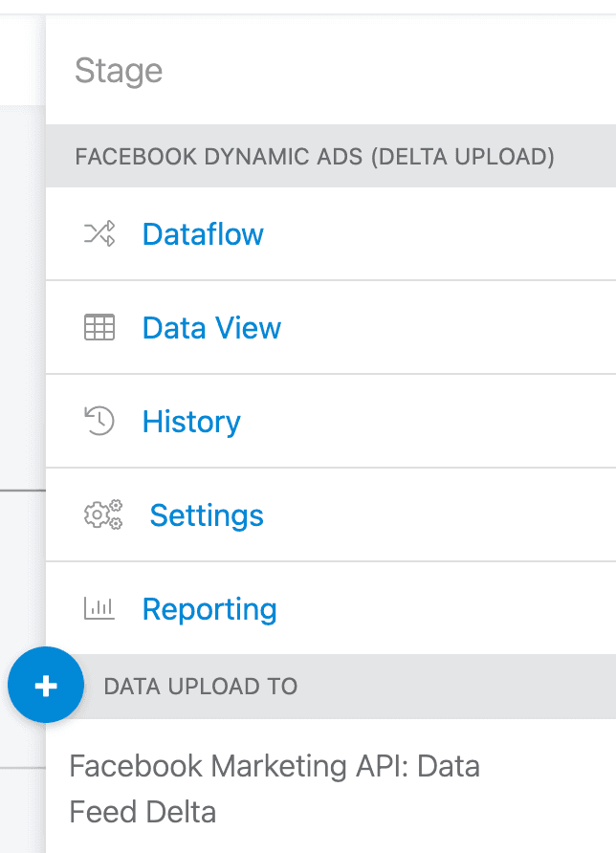Click the Data Upload To section header

pos(201,687)
